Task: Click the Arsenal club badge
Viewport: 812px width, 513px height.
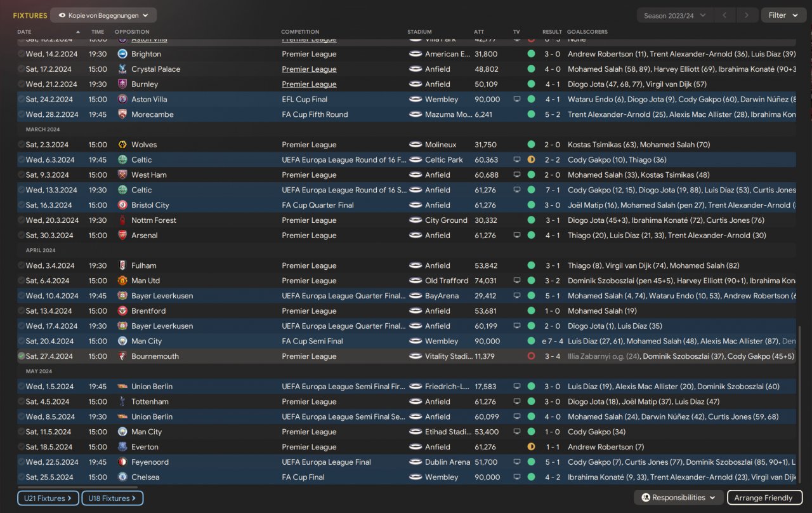Action: 122,236
